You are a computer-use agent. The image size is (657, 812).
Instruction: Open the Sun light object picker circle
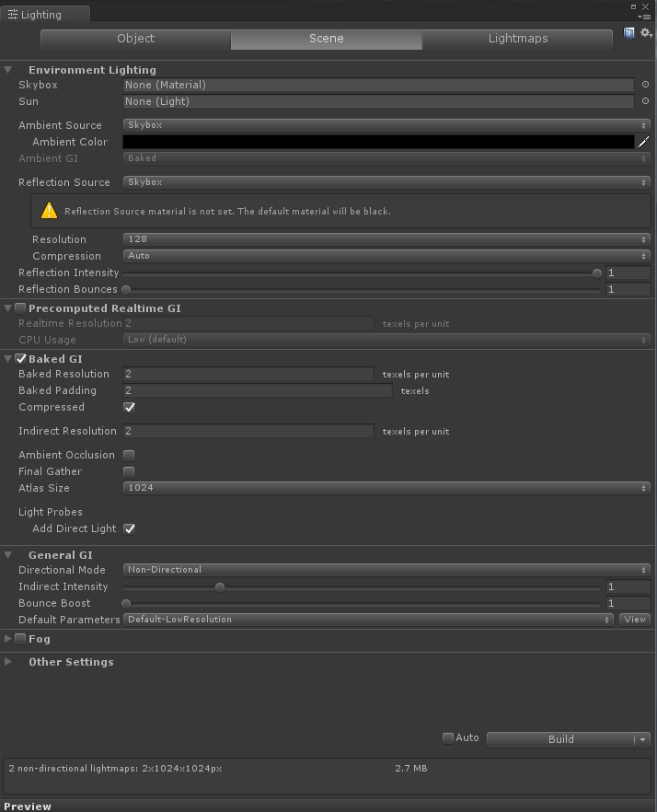645,101
